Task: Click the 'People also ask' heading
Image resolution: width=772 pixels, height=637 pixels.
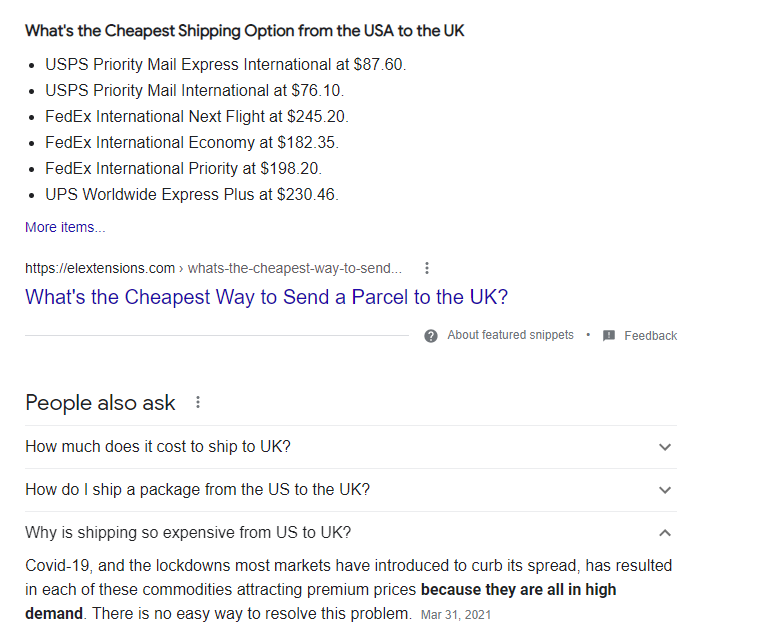Action: point(100,403)
